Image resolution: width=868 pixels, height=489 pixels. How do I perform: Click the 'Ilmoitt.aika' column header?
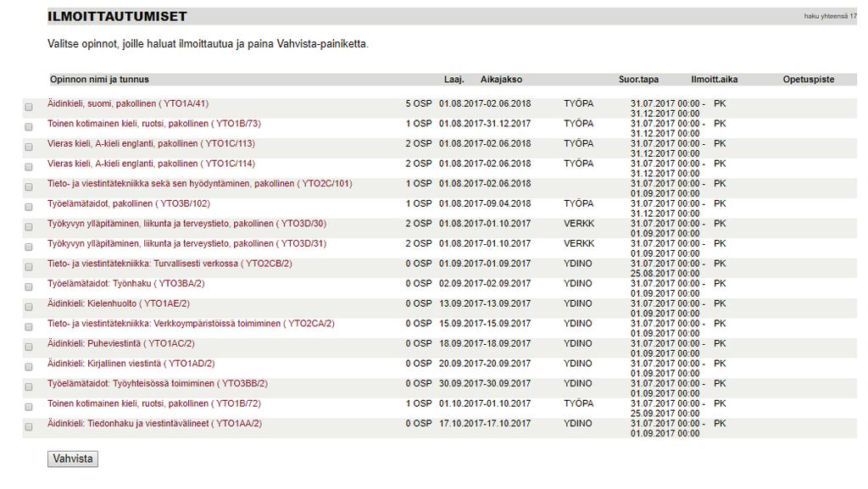click(714, 79)
